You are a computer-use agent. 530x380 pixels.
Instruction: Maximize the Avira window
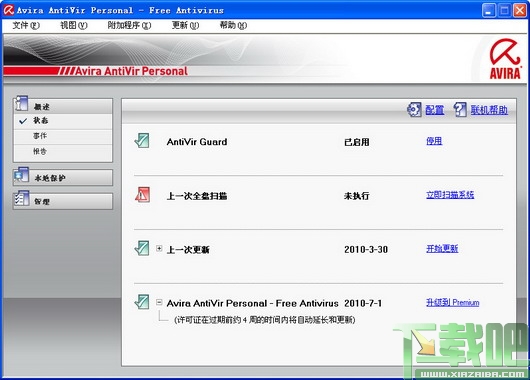click(x=504, y=10)
